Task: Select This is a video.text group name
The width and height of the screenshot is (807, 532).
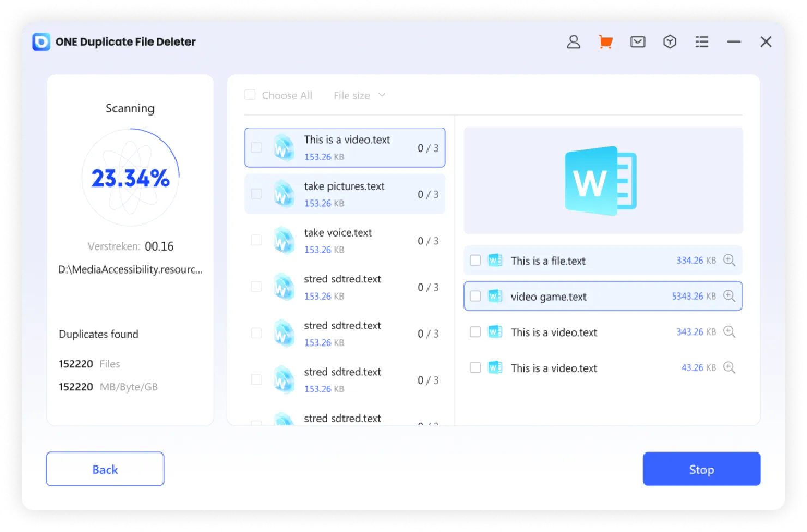Action: point(347,140)
